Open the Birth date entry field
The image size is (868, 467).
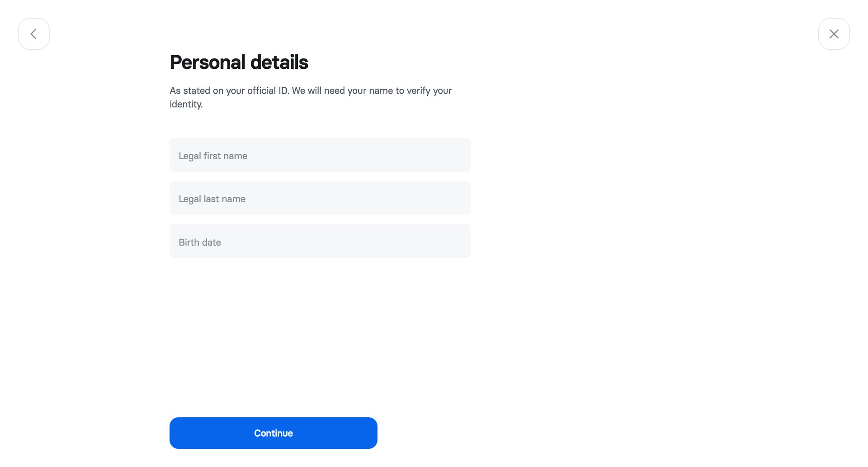pos(320,241)
